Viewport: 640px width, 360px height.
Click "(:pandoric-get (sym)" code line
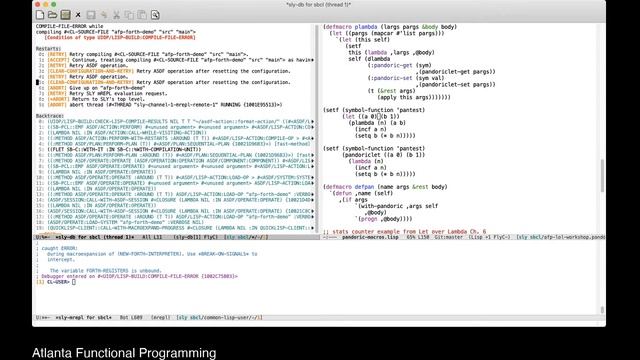(400, 65)
